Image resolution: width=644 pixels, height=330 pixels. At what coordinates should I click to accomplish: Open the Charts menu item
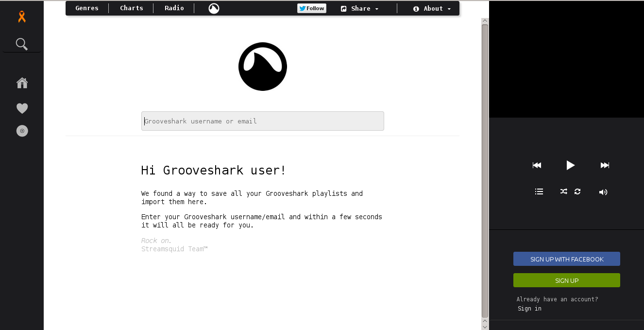point(132,8)
